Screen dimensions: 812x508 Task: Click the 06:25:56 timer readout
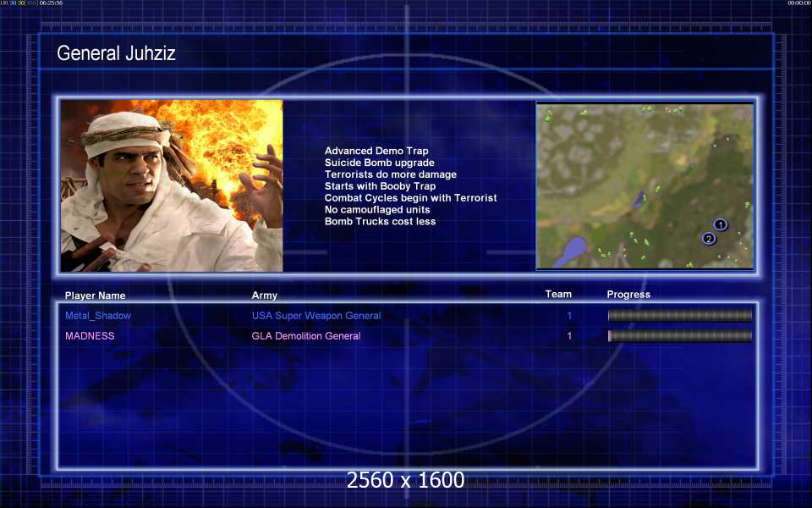click(x=51, y=3)
